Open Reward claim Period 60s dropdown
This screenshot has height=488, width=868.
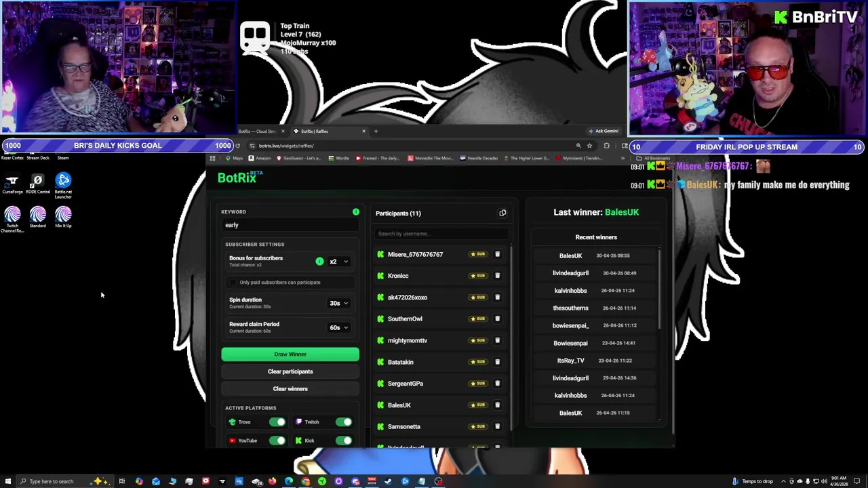[x=338, y=328]
